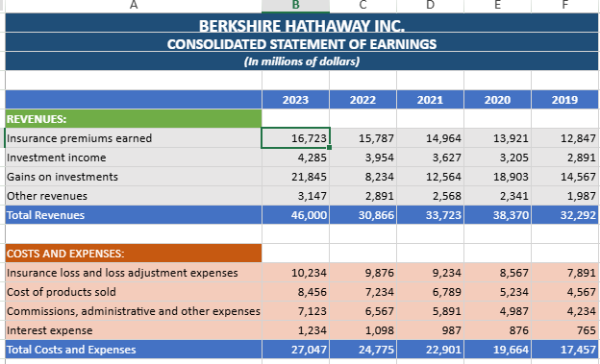Select cell with value 10,234
Viewport: 600px width, 364px height.
point(295,273)
